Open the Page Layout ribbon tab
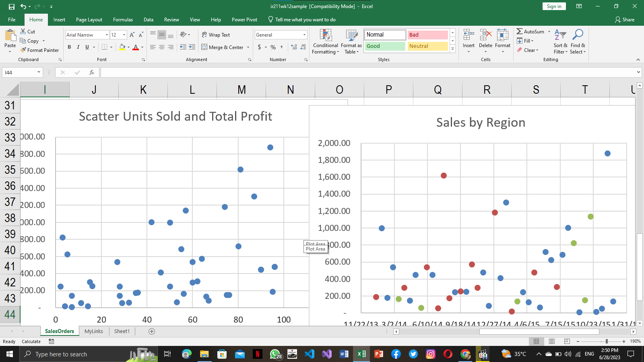 click(89, 20)
